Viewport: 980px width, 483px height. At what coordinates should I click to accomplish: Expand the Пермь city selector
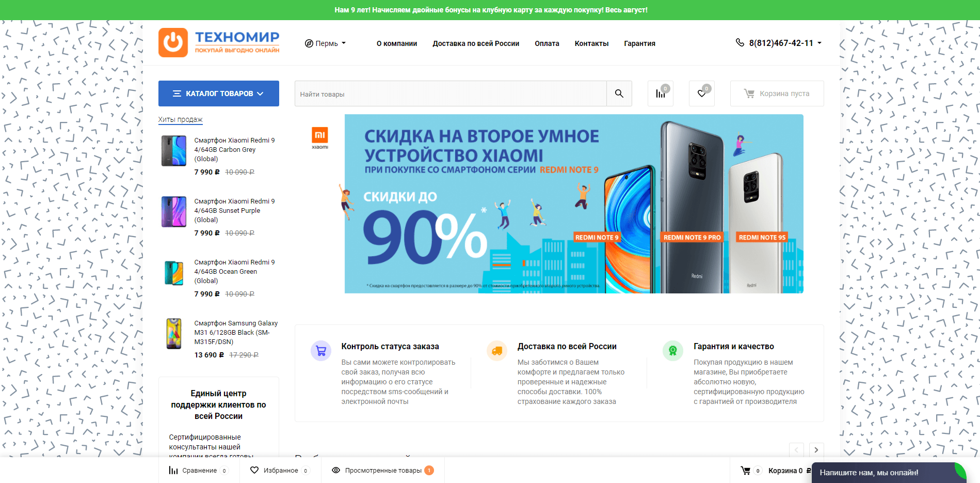(x=326, y=43)
